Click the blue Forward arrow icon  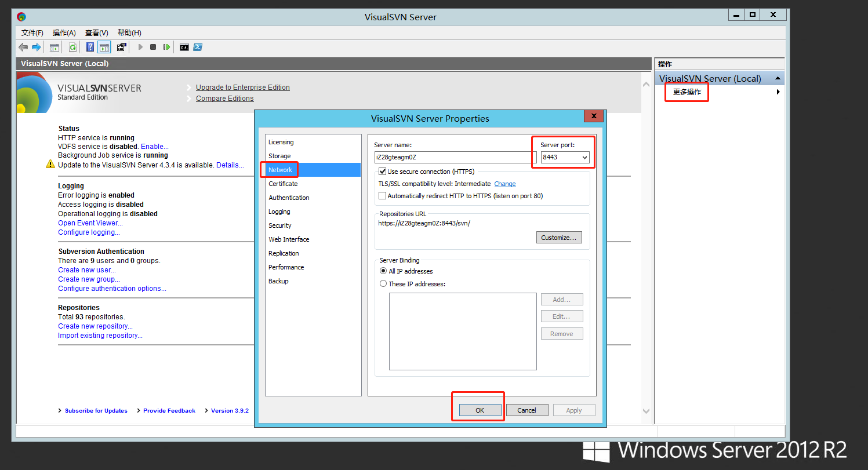click(x=37, y=47)
